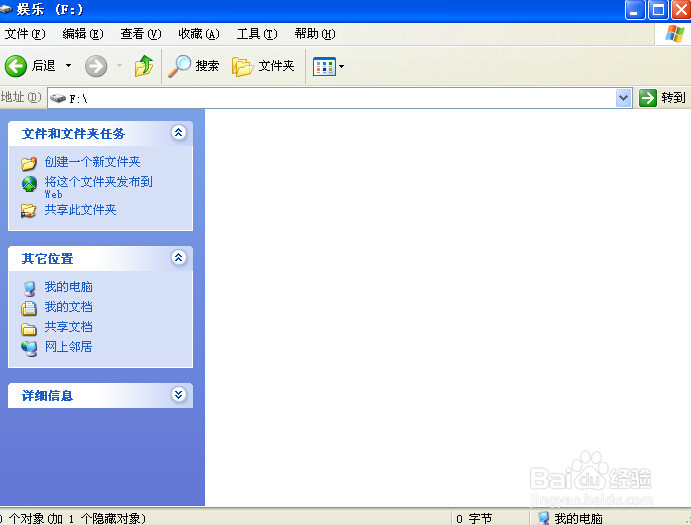The width and height of the screenshot is (691, 525).
Task: Click the 地址(D) label
Action: point(21,97)
